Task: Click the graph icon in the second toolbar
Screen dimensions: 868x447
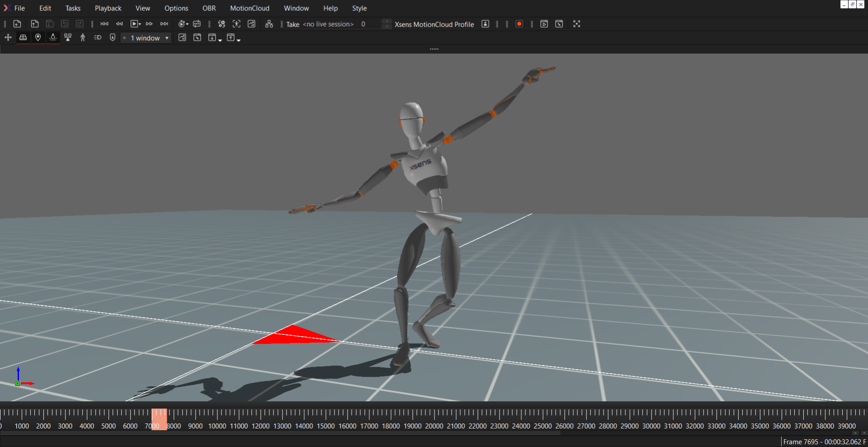Action: coord(182,38)
